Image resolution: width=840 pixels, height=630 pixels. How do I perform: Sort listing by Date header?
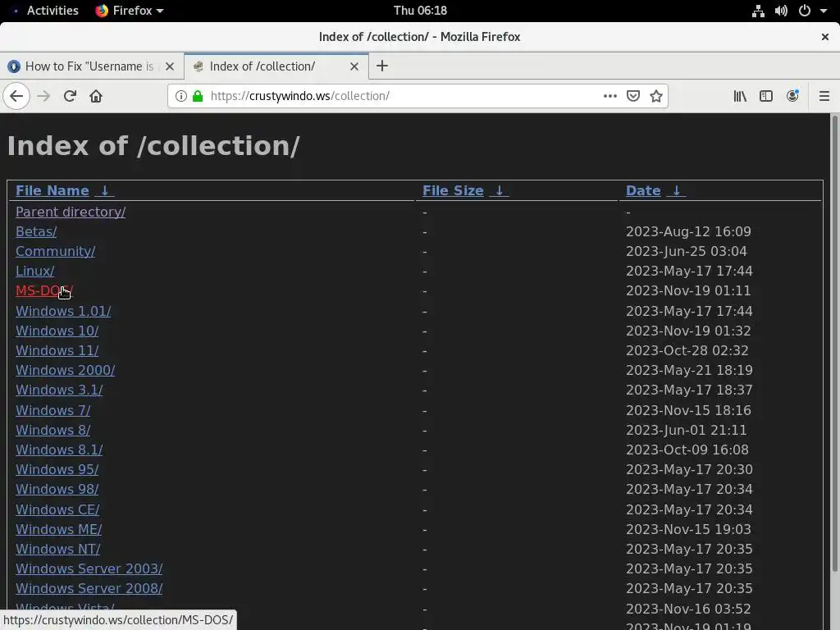coord(643,190)
